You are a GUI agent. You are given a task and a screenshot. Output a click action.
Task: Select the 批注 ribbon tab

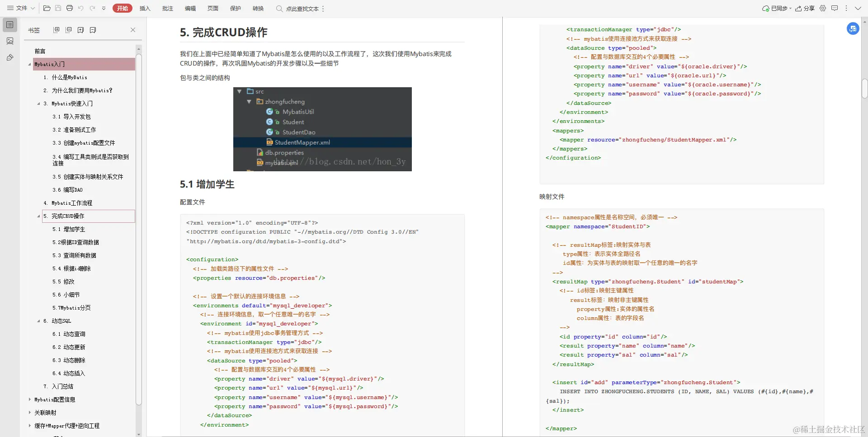[168, 8]
